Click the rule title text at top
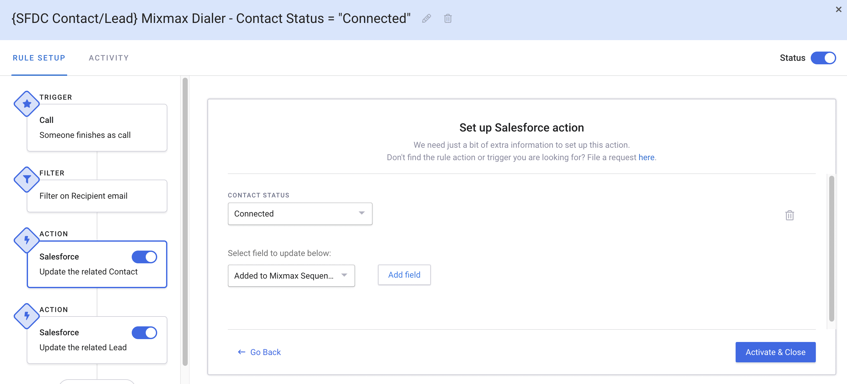The image size is (847, 384). pyautogui.click(x=211, y=18)
